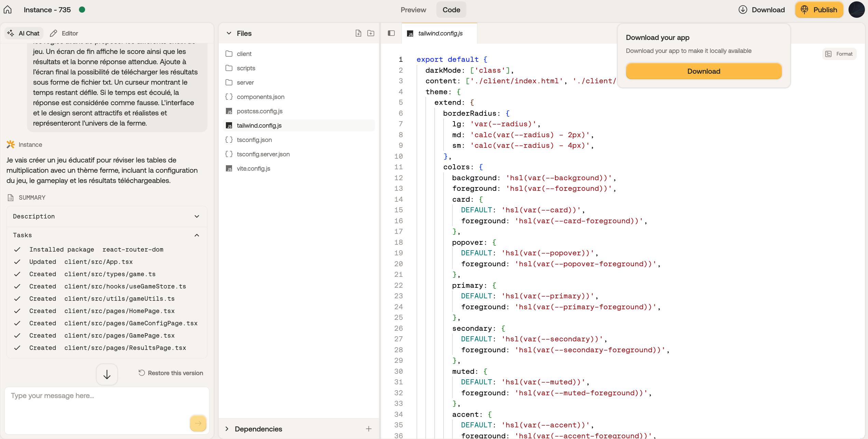Click the new file icon in Files
868x439 pixels.
pyautogui.click(x=358, y=33)
